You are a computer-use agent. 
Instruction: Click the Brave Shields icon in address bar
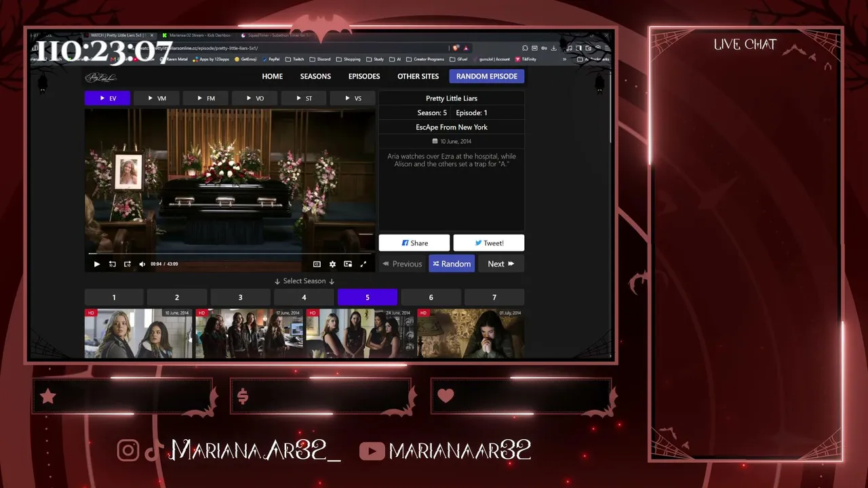[x=456, y=48]
